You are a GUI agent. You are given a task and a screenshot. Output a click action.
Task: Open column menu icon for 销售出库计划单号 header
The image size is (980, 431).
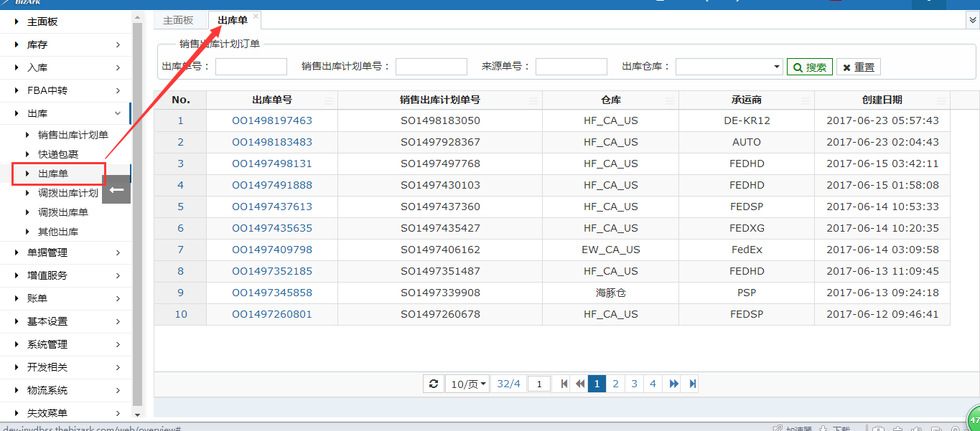pyautogui.click(x=533, y=100)
